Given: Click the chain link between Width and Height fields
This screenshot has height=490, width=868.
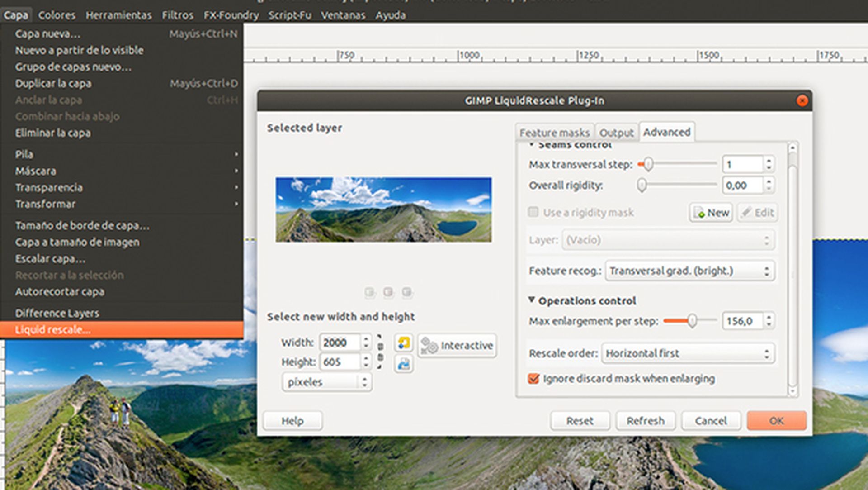Looking at the screenshot, I should click(381, 353).
